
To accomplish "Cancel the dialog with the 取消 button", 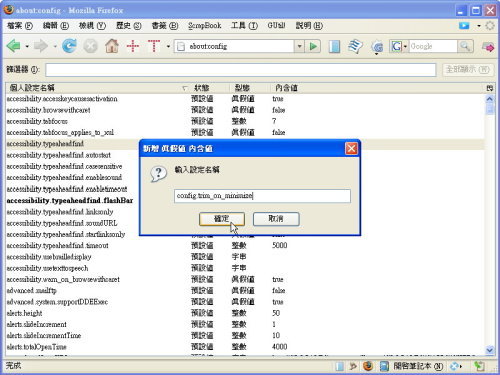I will (x=276, y=219).
